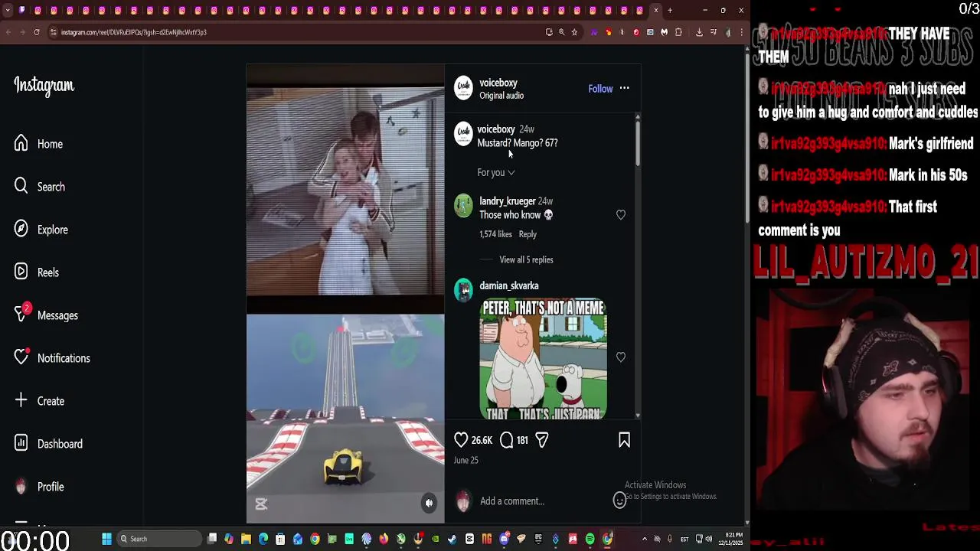Screen dimensions: 980x551
Task: Show hidden system tray icons
Action: click(x=645, y=539)
